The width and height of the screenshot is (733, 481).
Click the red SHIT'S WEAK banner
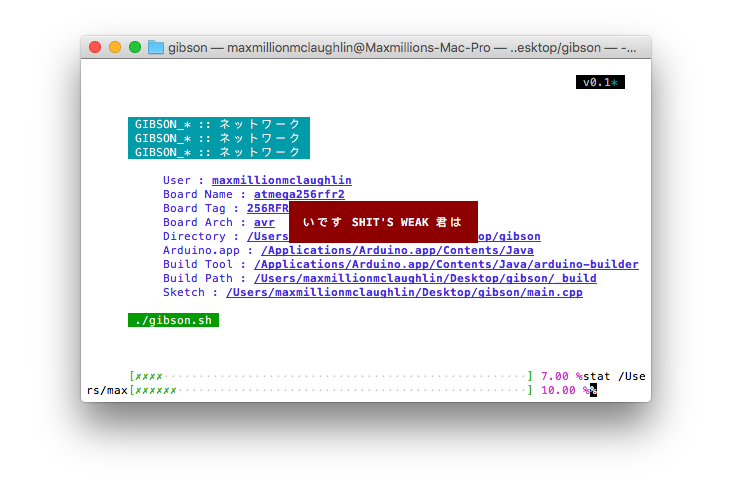(383, 222)
